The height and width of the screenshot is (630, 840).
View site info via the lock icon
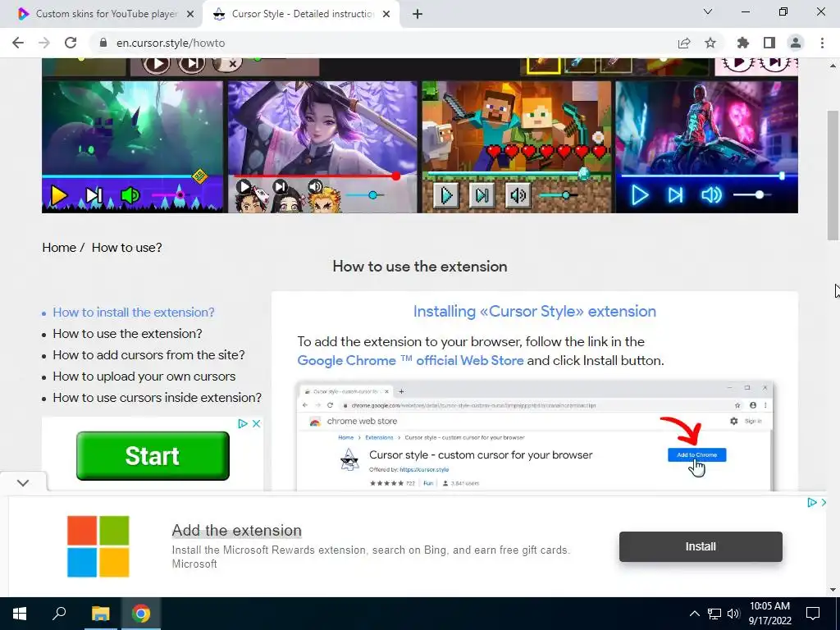[x=103, y=43]
